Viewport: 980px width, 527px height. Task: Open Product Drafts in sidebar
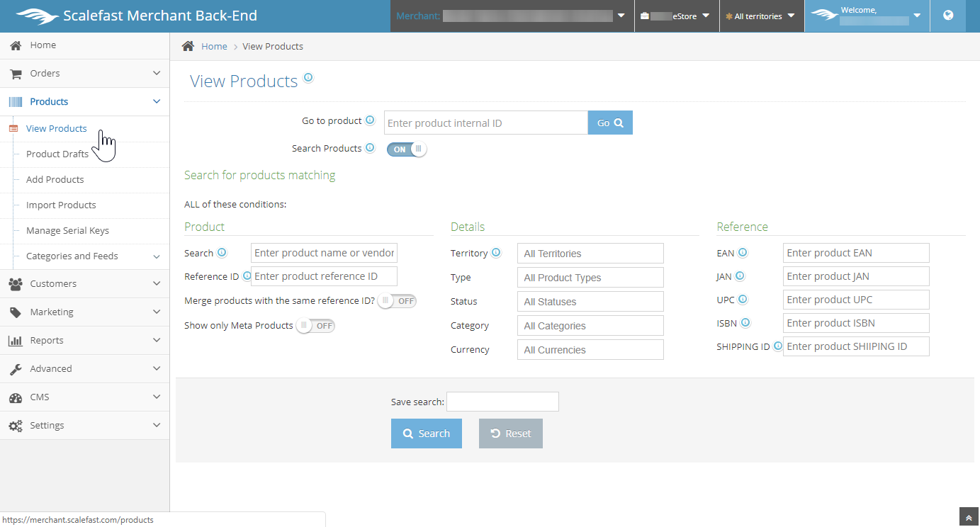(57, 154)
